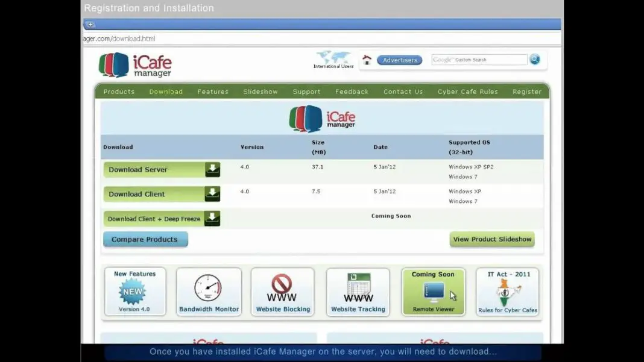The width and height of the screenshot is (644, 362).
Task: Click the Windows XP SP2 text
Action: (x=471, y=167)
